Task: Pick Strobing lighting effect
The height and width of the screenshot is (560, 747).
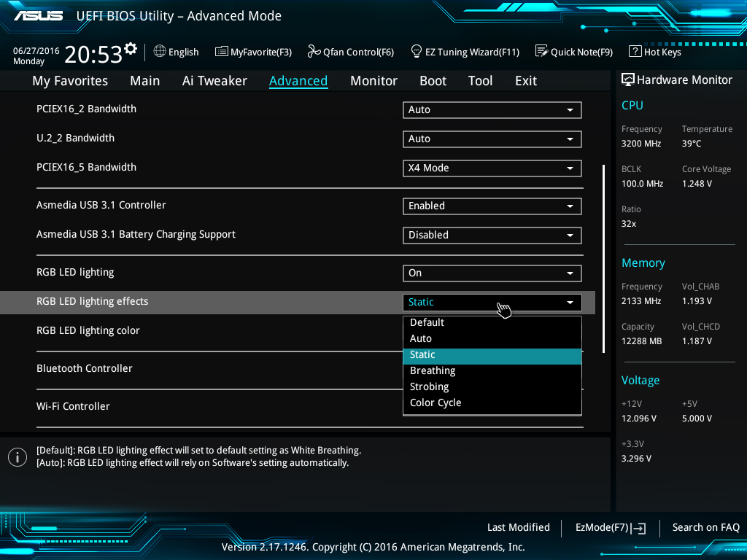Action: tap(492, 386)
